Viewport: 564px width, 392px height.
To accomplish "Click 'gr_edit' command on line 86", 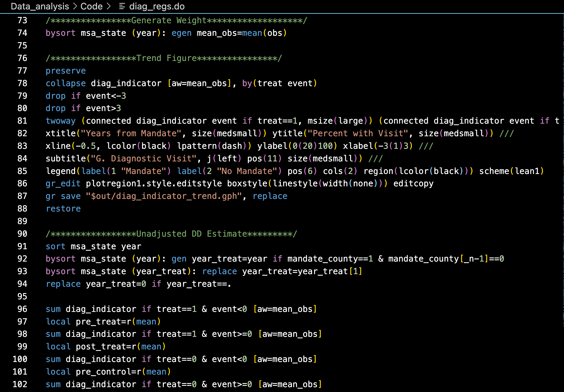I will click(x=63, y=183).
